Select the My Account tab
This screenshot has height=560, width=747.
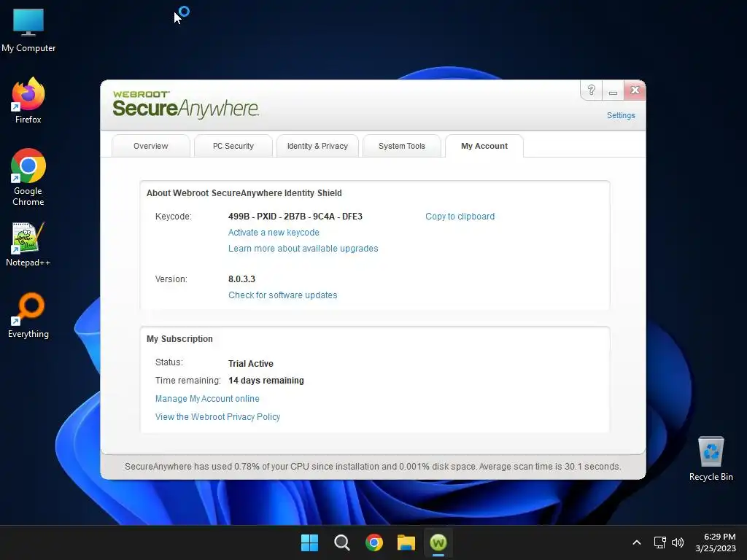pos(484,146)
